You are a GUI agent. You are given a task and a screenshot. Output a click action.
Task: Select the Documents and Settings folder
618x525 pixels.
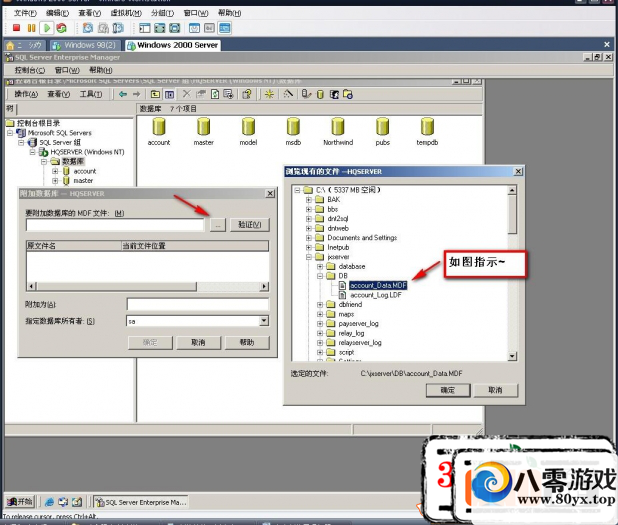[x=362, y=238]
